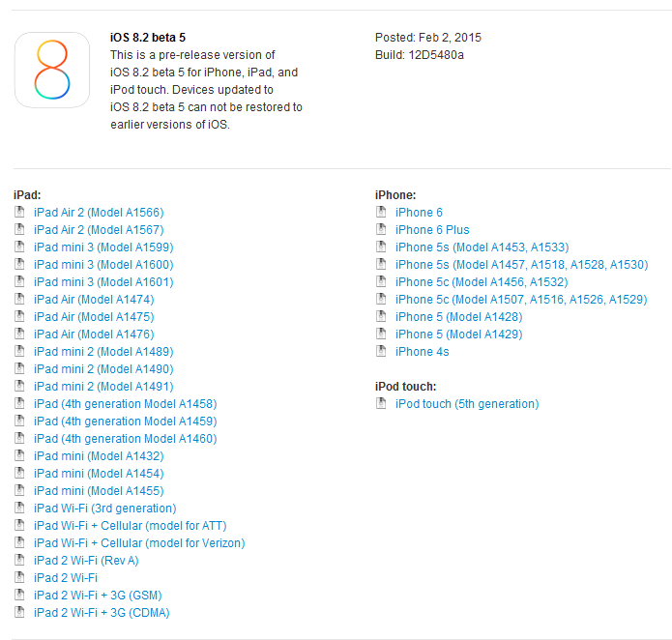Viewport: 672px width, 640px height.
Task: Download iPad mini 3 (Model A1600)
Action: pos(103,265)
